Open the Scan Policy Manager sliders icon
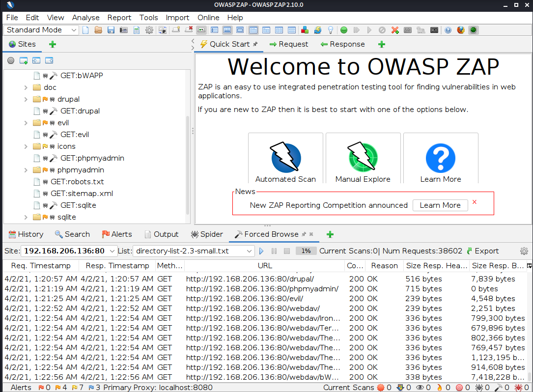Image resolution: width=533 pixels, height=392 pixels. [x=408, y=30]
